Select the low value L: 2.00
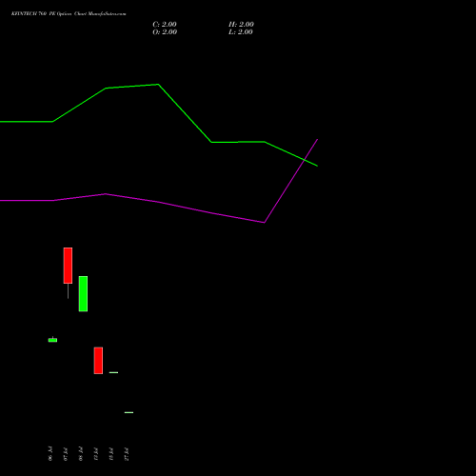476x476 pixels. (x=241, y=32)
